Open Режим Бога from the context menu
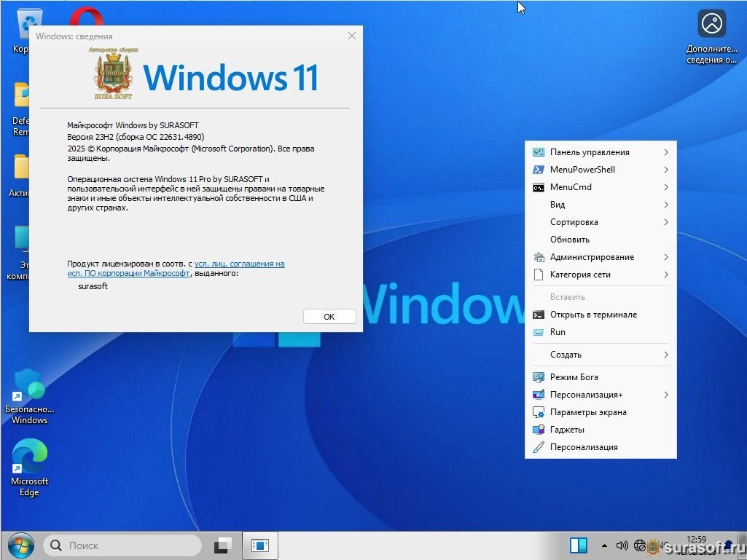This screenshot has width=747, height=560. pyautogui.click(x=601, y=377)
